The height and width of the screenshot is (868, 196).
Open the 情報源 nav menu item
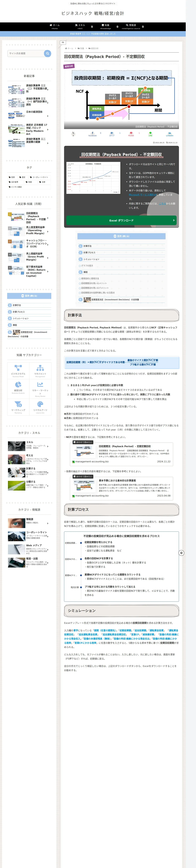tap(131, 27)
